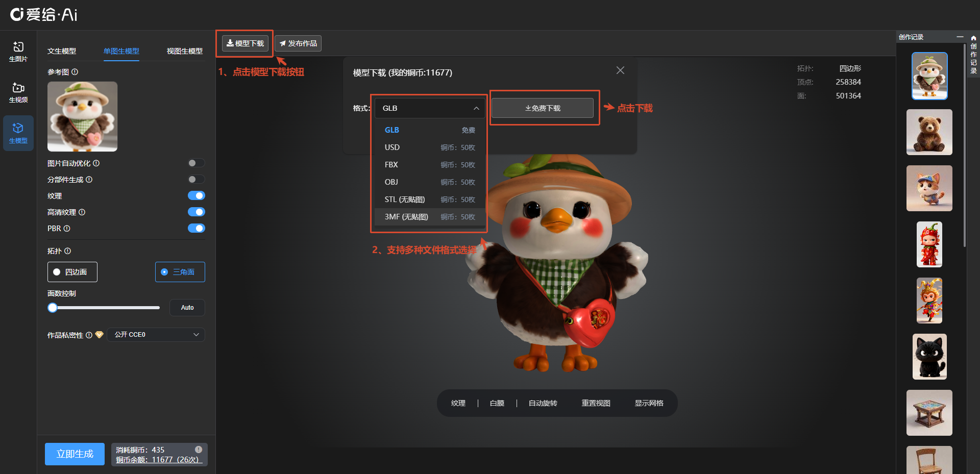Click the info icon beside 拓扑
The height and width of the screenshot is (474, 980).
[x=68, y=251]
